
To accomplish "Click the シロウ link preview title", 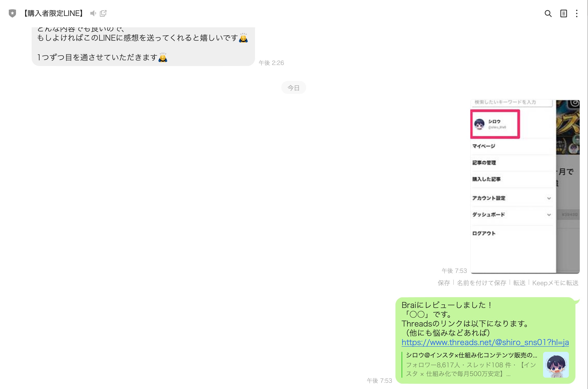I will [x=471, y=355].
